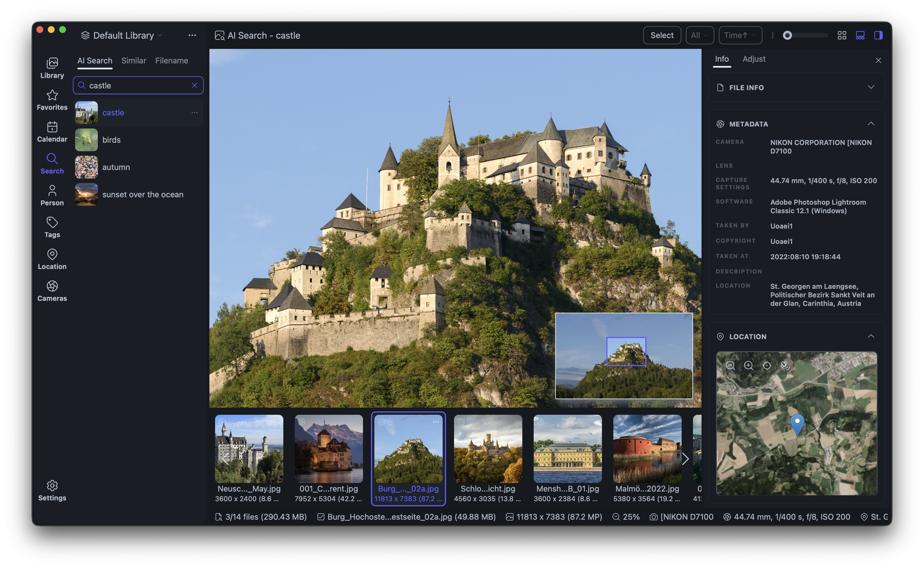Switch to the Similar tab
The height and width of the screenshot is (568, 924).
tap(134, 60)
